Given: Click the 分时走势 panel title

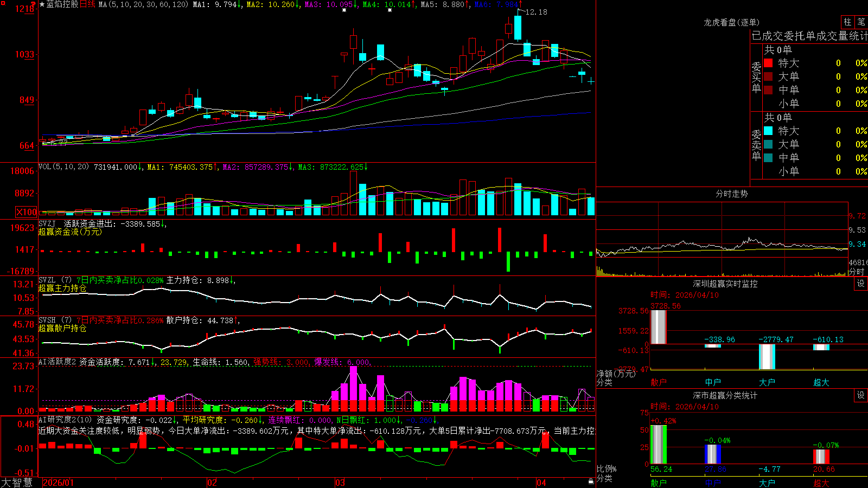Looking at the screenshot, I should [x=731, y=194].
